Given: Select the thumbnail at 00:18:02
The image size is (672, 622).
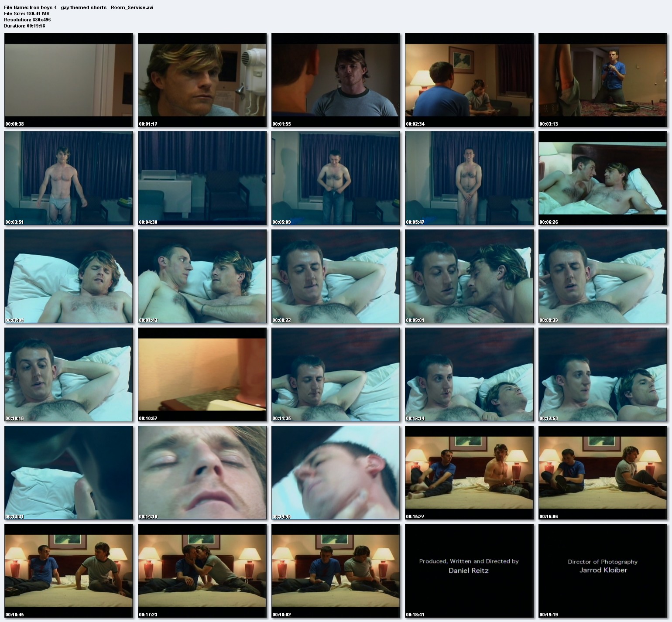Looking at the screenshot, I should point(336,571).
